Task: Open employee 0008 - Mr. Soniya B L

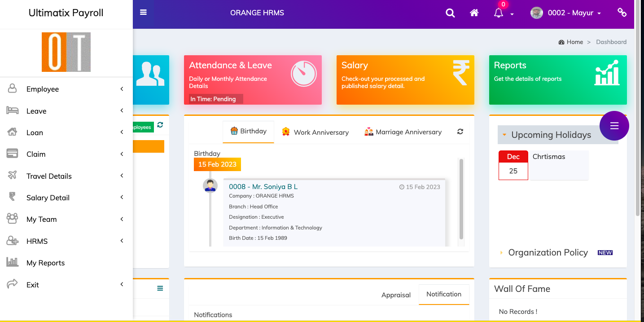Action: [263, 186]
